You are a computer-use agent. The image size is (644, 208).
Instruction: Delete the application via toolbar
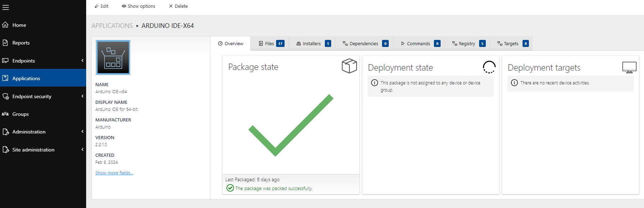pyautogui.click(x=178, y=6)
